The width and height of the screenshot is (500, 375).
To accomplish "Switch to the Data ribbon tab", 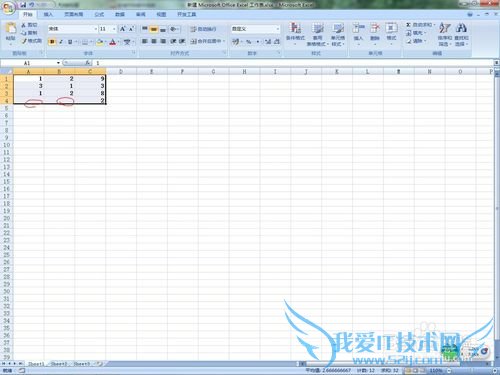I will tap(120, 14).
